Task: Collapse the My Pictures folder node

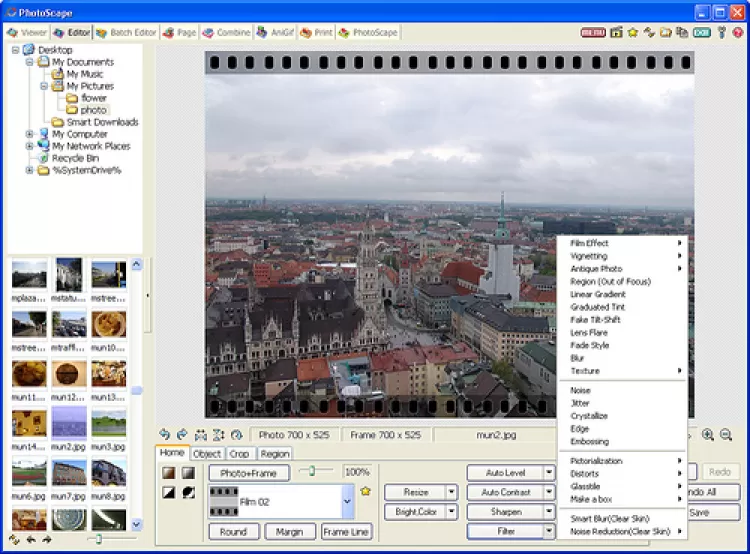Action: pos(44,86)
